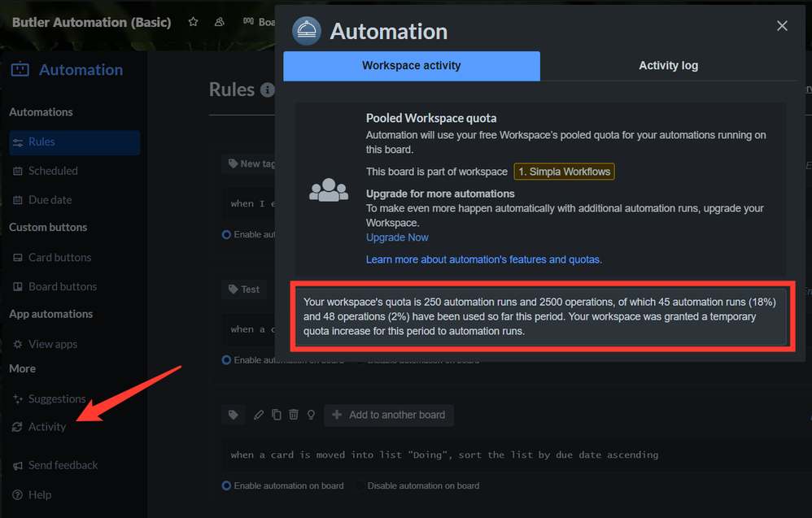Click the Upgrade for more automations heading

coord(440,194)
